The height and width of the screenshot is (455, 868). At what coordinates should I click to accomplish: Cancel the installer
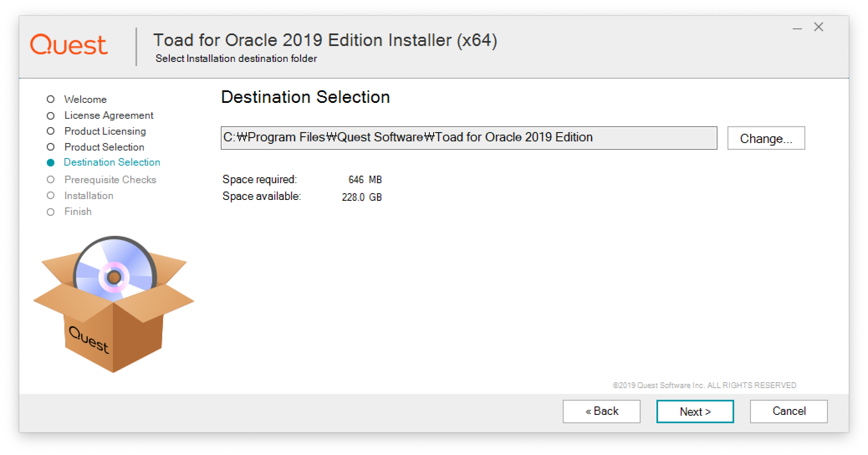tap(789, 412)
